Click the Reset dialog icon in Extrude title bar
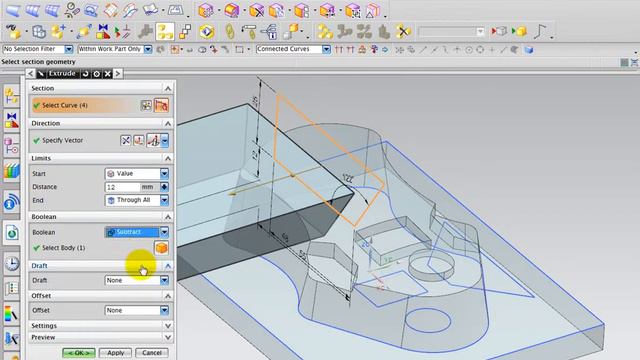Viewport: 640px width, 360px height. tap(86, 73)
